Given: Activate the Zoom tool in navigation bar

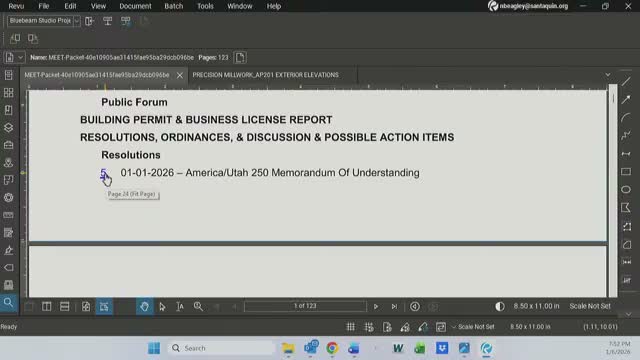Looking at the screenshot, I should pos(198,307).
